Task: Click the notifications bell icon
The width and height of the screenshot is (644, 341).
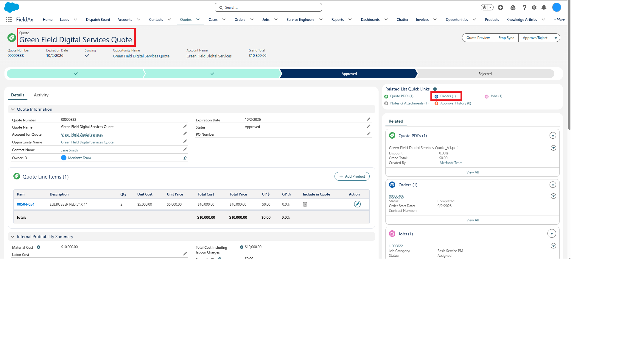Action: tap(544, 7)
